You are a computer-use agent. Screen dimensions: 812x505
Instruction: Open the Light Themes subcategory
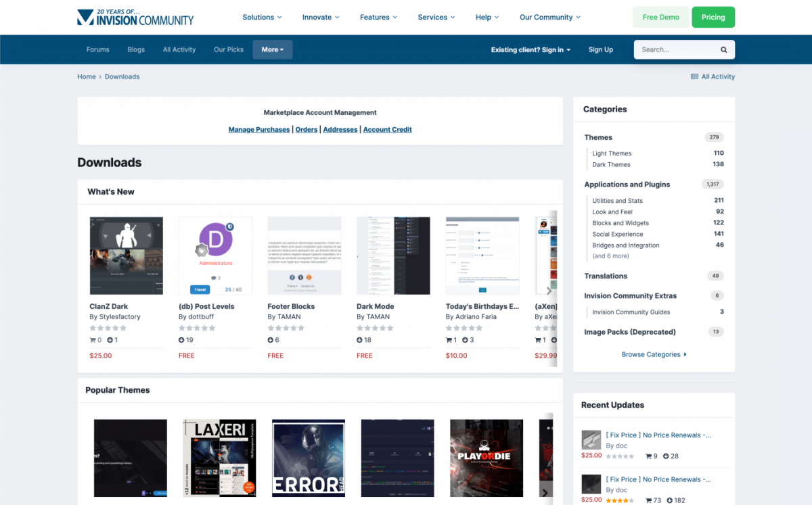click(x=612, y=153)
